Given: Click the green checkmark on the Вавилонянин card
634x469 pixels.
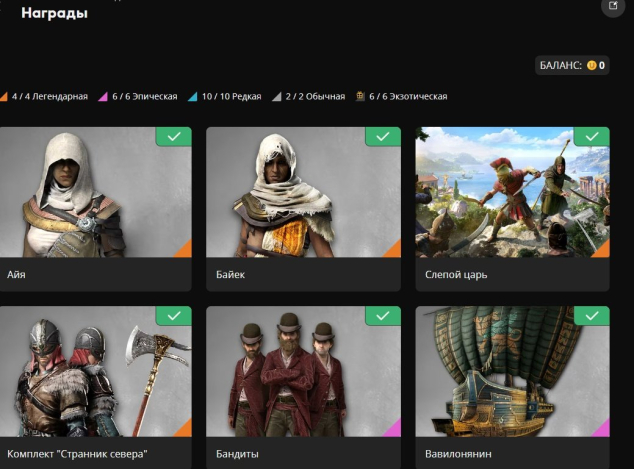Looking at the screenshot, I should tap(591, 316).
